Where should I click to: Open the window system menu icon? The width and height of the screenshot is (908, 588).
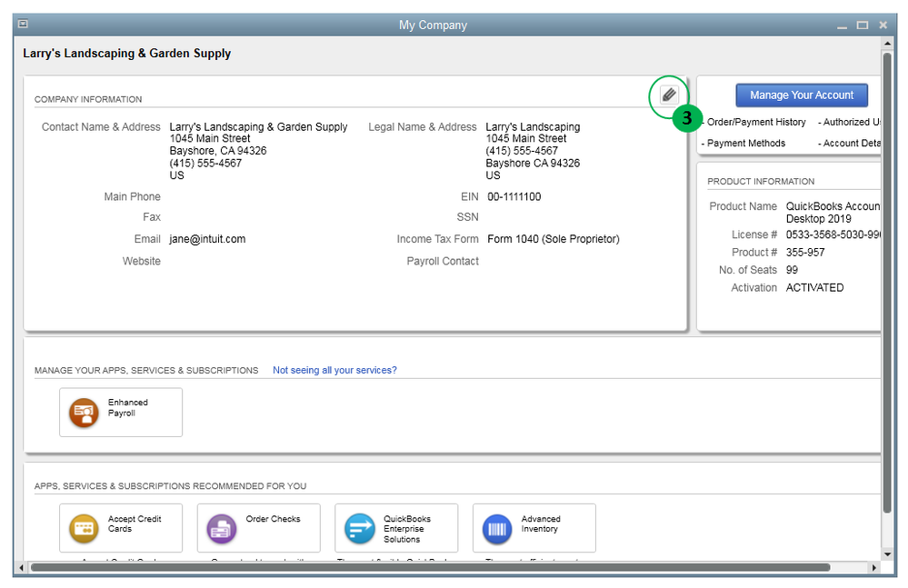[23, 25]
